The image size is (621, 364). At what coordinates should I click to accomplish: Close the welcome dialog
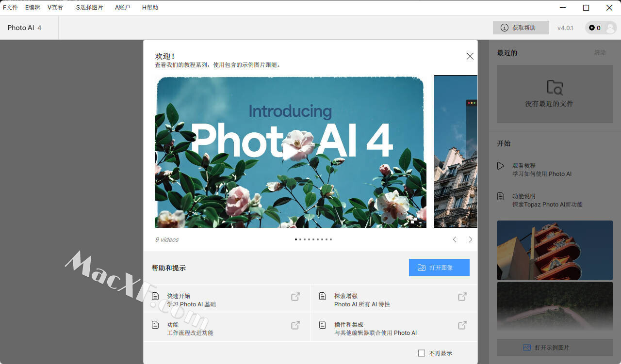coord(470,56)
